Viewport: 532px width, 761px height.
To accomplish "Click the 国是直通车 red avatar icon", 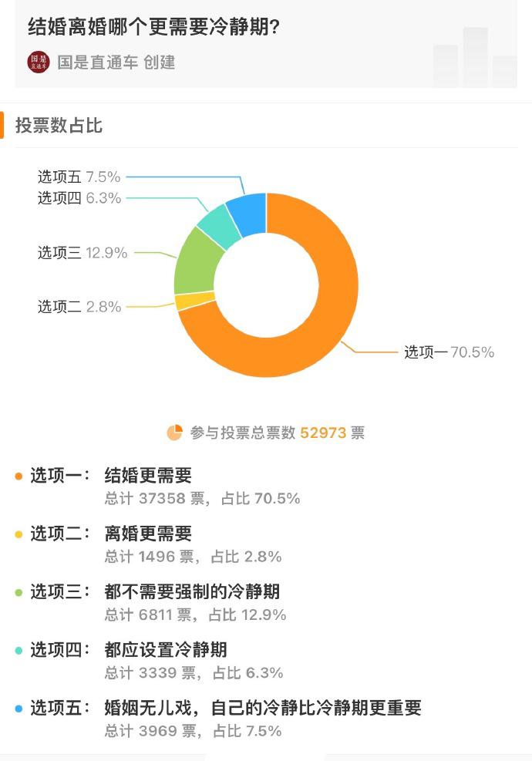I will (x=39, y=62).
